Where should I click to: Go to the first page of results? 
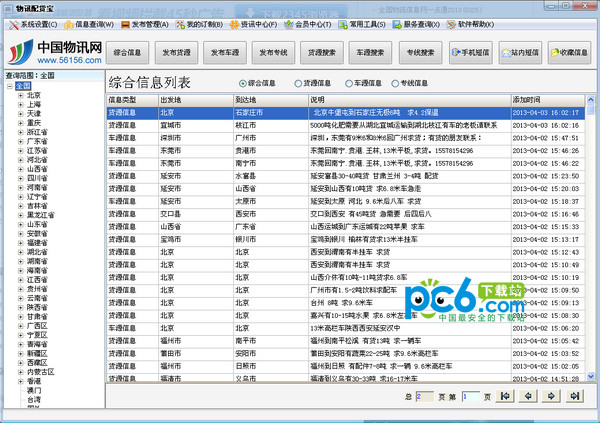(x=505, y=397)
